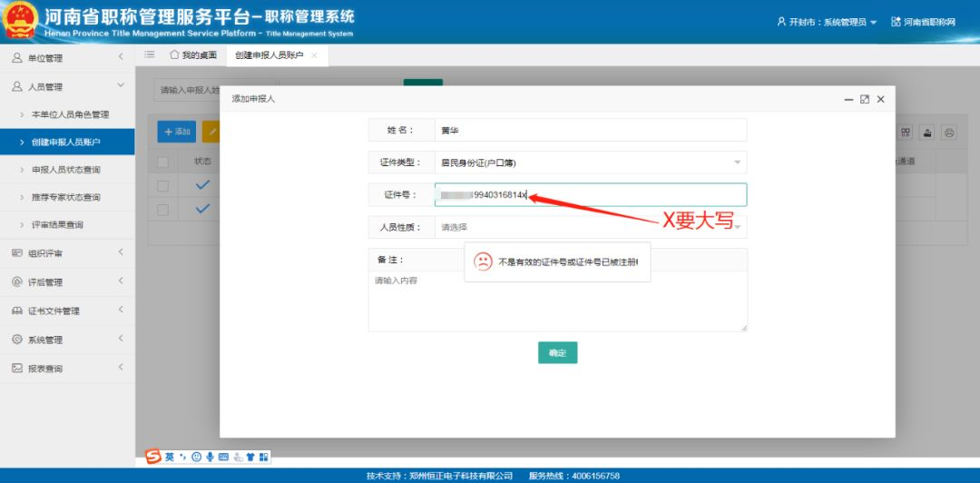Click the 河南省职称网 site icon
980x483 pixels.
click(896, 22)
